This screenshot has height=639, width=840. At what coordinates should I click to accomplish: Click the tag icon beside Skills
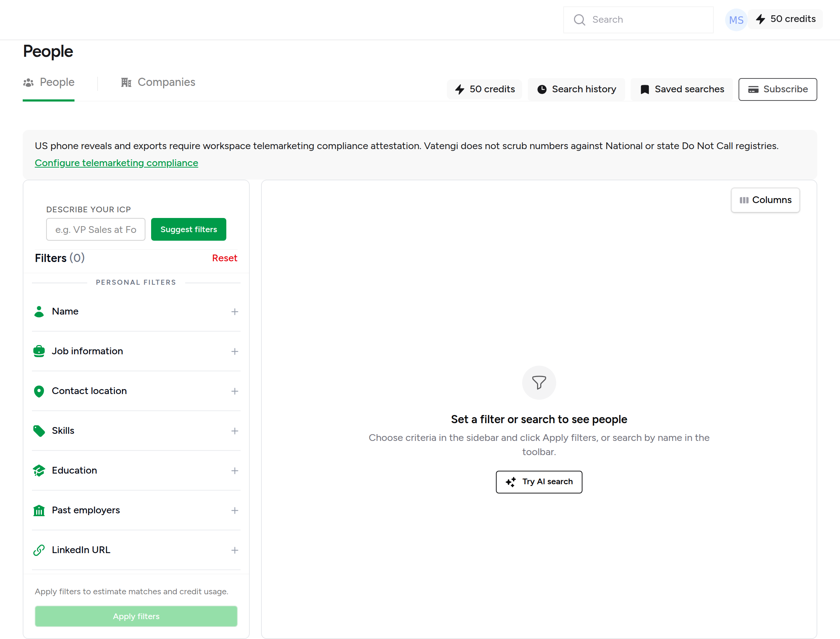[39, 431]
